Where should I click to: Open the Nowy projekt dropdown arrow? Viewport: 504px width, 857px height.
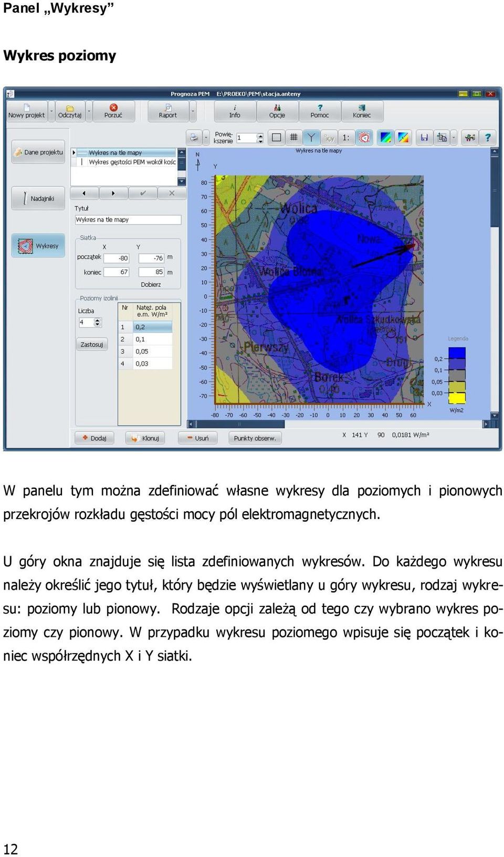coord(51,111)
